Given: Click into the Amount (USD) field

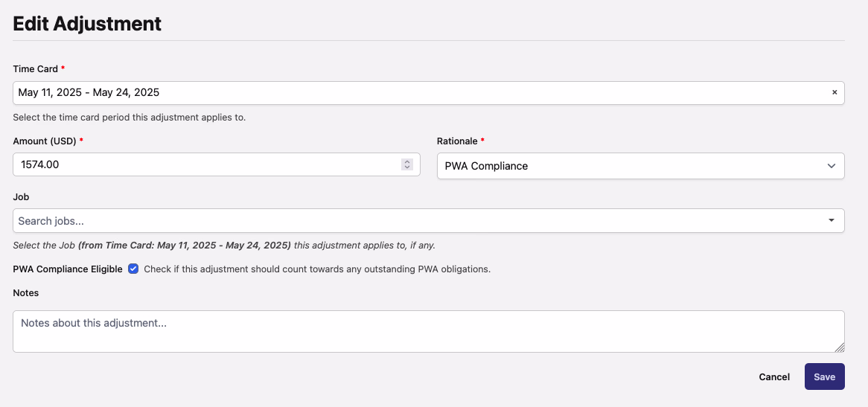Looking at the screenshot, I should (x=217, y=164).
